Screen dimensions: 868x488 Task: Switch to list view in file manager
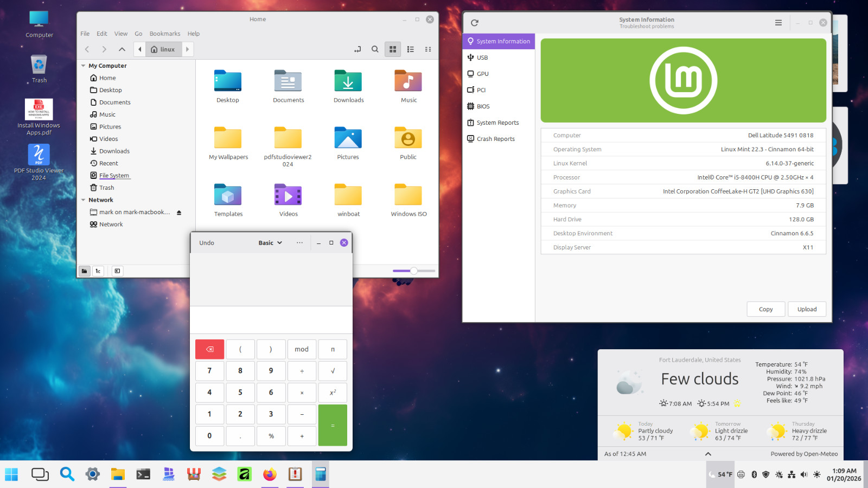click(411, 49)
